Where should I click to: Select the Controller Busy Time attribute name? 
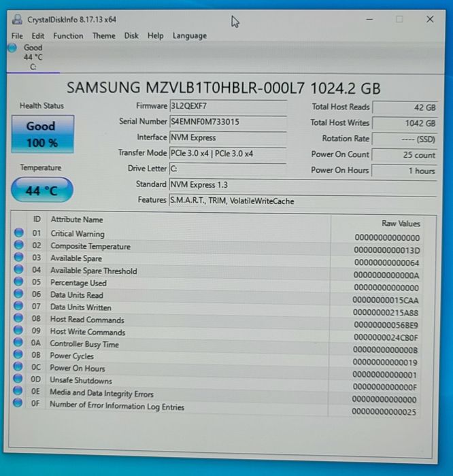[84, 344]
